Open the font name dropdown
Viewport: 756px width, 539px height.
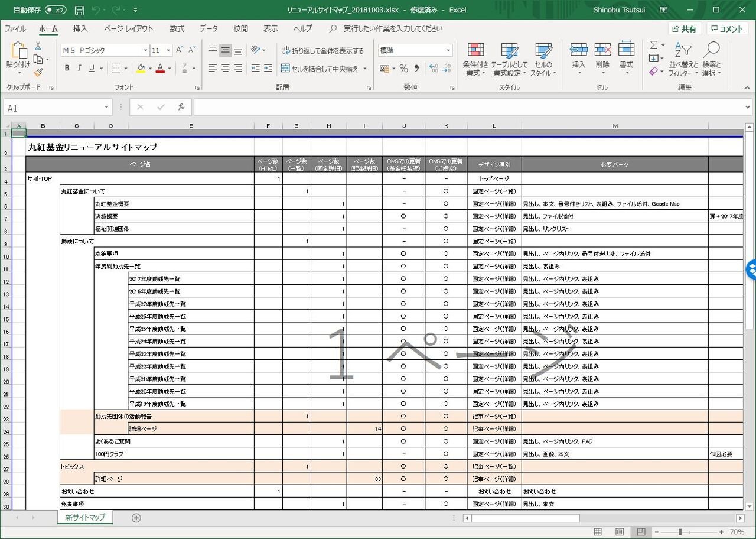point(145,51)
